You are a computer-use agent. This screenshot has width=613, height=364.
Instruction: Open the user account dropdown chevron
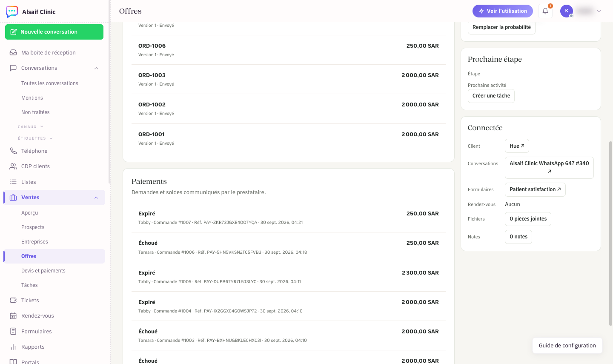[599, 11]
